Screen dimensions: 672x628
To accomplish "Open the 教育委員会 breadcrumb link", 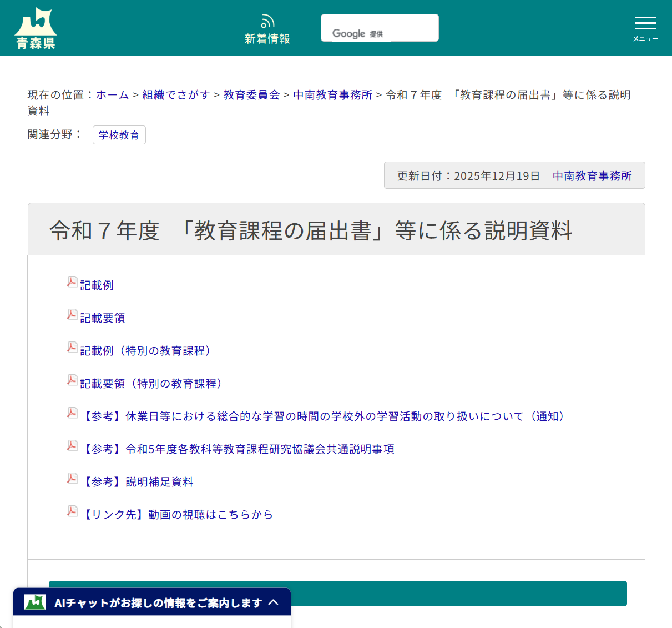I will (251, 95).
